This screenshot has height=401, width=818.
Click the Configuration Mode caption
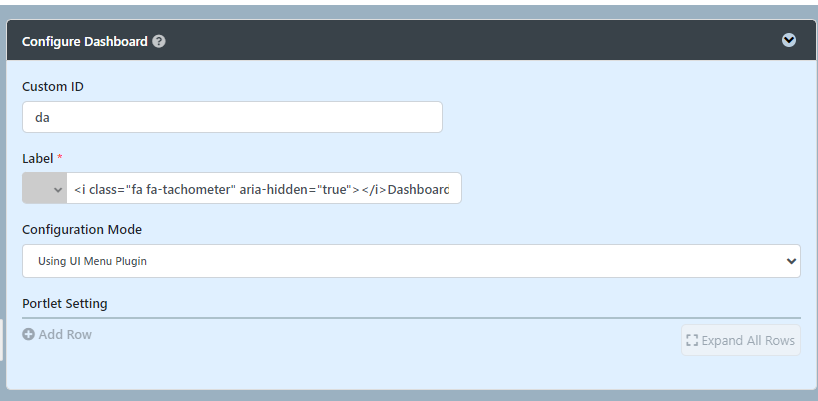(82, 230)
